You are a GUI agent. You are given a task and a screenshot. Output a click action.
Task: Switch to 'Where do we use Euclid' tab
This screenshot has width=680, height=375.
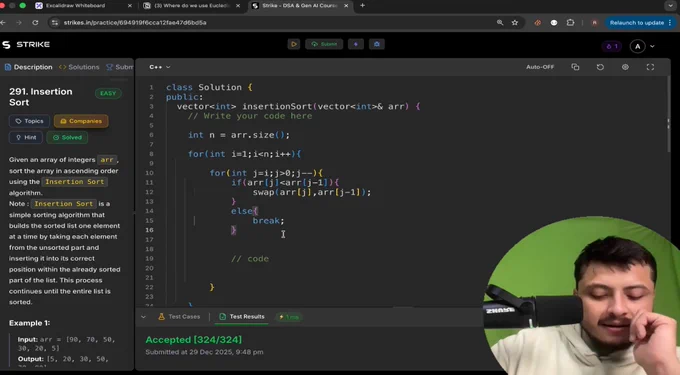[x=192, y=6]
